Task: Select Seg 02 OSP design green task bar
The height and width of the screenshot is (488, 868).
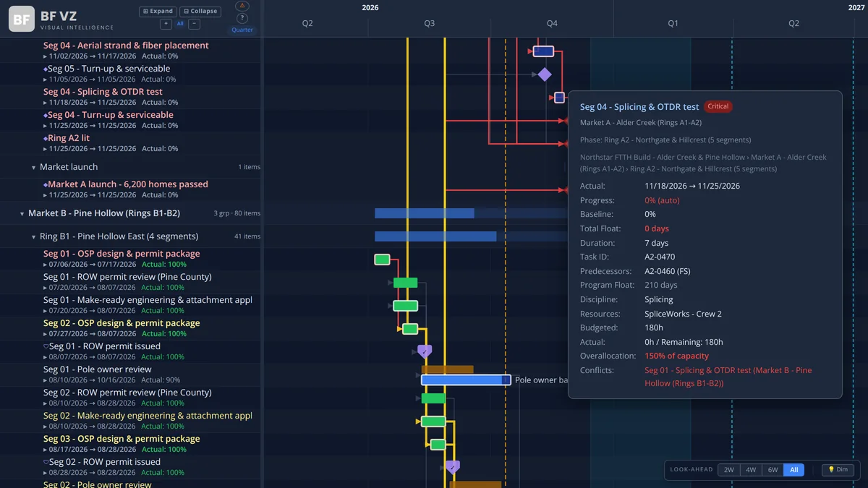Action: tap(410, 329)
